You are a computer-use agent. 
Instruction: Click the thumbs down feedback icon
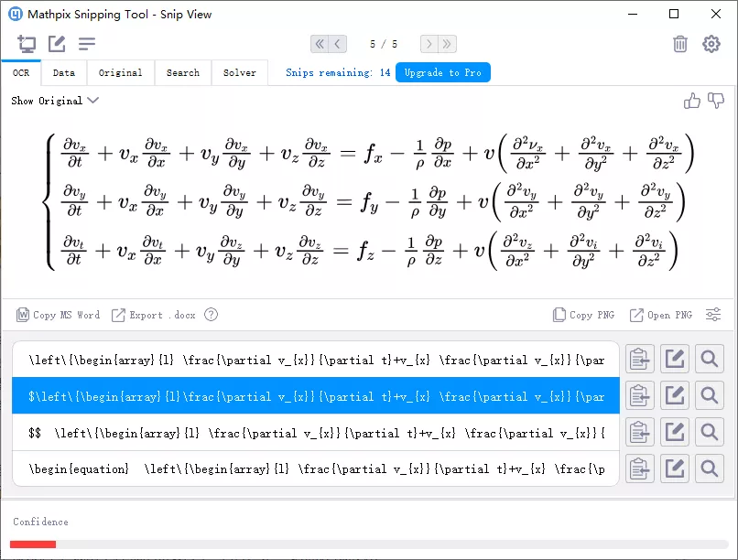(x=716, y=100)
